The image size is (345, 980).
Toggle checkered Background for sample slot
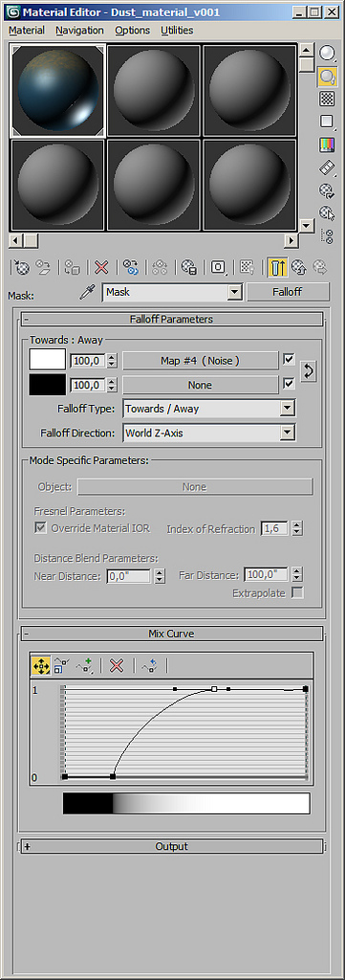[x=327, y=99]
